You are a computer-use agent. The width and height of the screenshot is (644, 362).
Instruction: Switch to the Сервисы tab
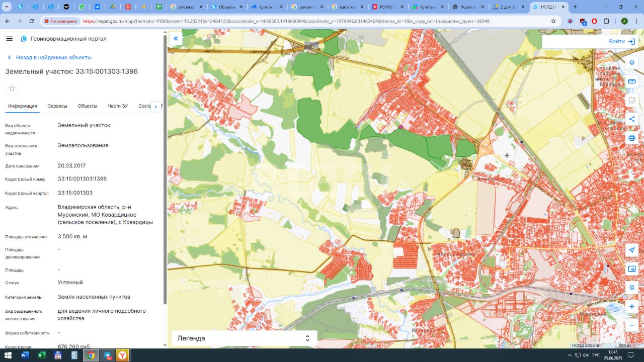pos(57,106)
